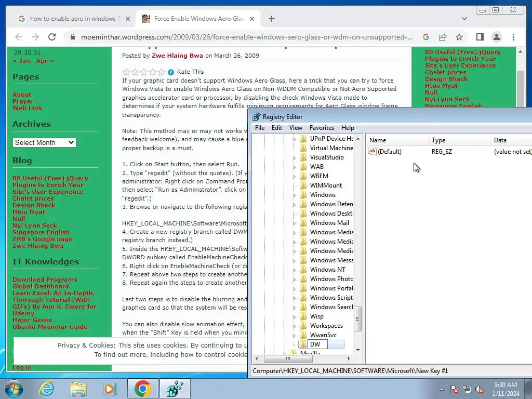
Task: Expand the Windows NT registry key
Action: coord(294,270)
